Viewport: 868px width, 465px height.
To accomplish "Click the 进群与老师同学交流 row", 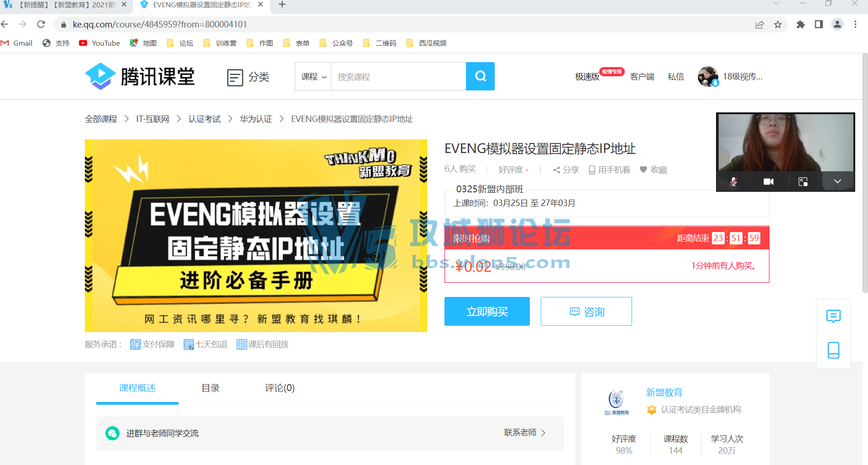I will click(x=330, y=433).
